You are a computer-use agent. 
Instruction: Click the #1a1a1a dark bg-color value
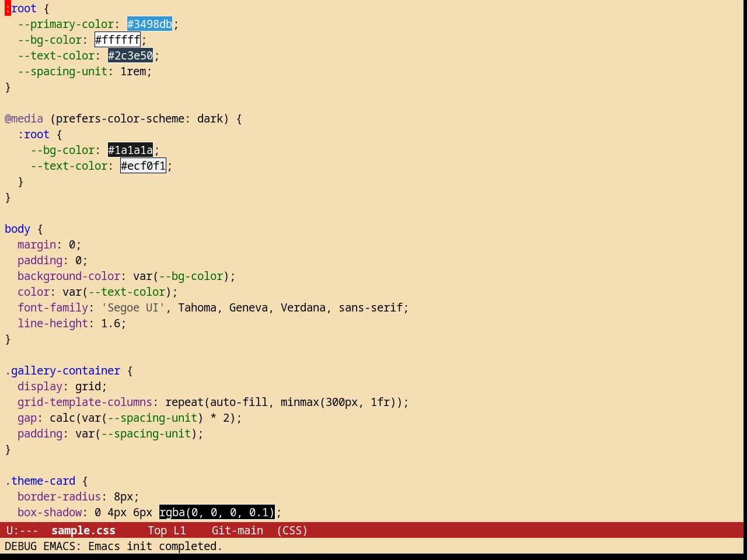(130, 150)
